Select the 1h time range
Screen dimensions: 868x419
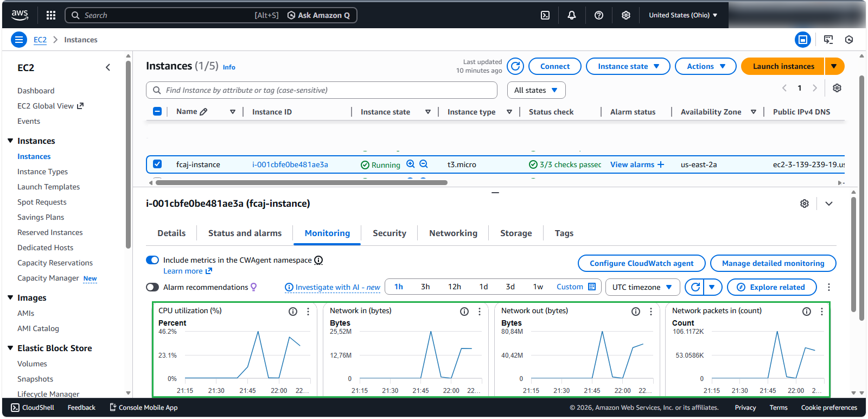pyautogui.click(x=399, y=287)
